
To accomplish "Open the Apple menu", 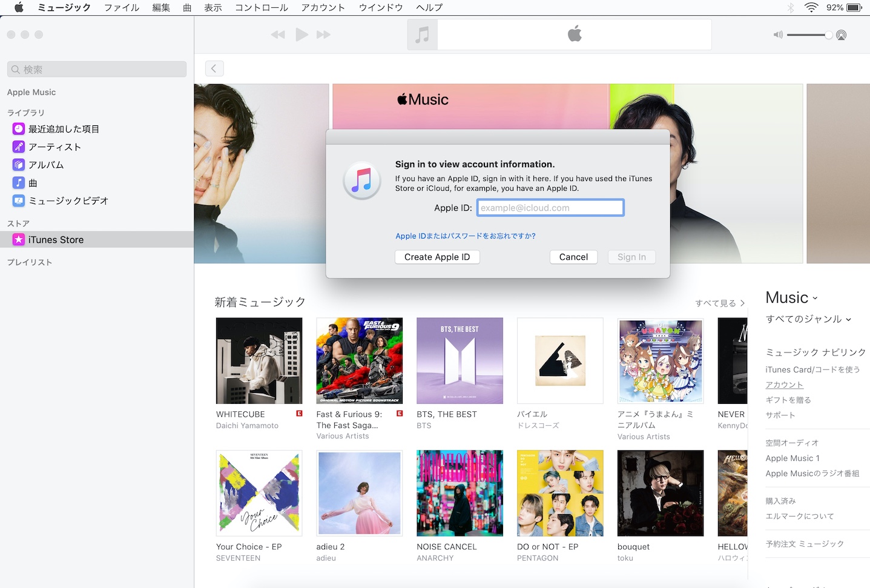I will [19, 7].
